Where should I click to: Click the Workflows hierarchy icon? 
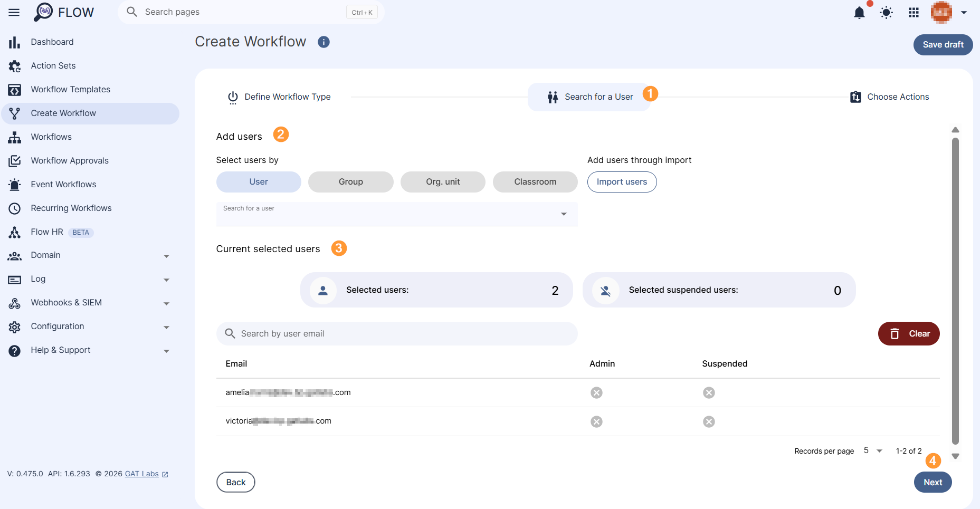tap(15, 137)
